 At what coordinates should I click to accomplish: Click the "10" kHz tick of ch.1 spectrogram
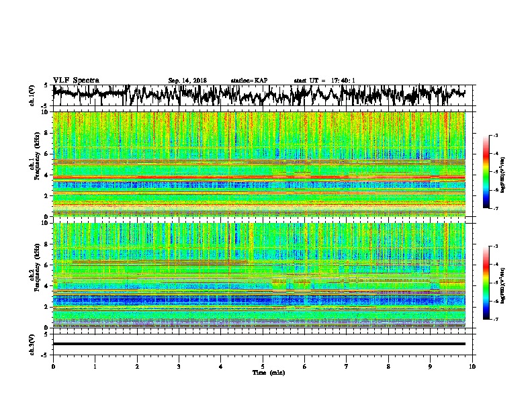click(x=45, y=112)
